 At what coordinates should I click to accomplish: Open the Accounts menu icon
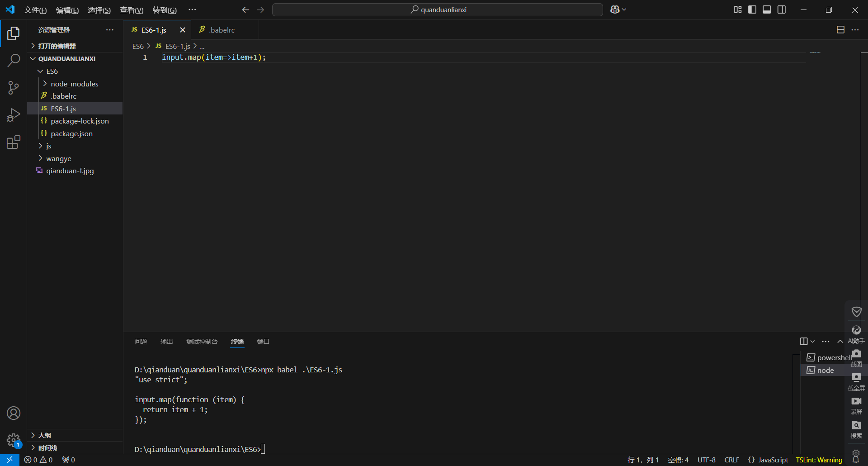(x=14, y=413)
